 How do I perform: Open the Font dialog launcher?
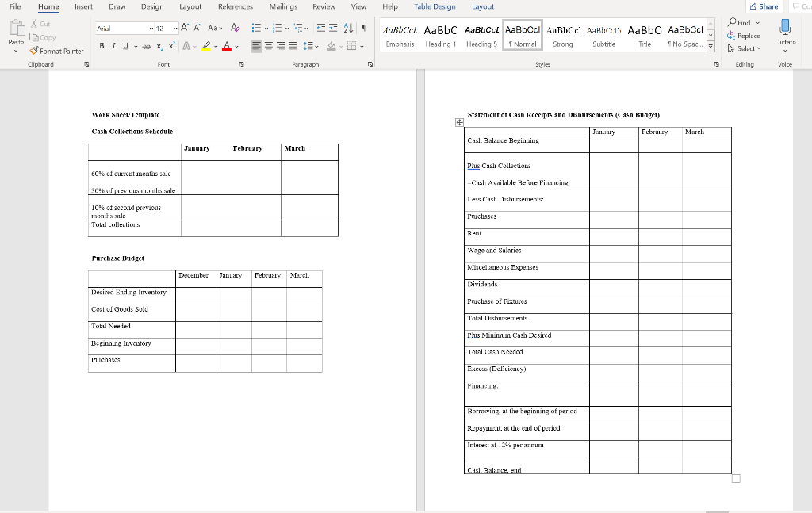241,64
